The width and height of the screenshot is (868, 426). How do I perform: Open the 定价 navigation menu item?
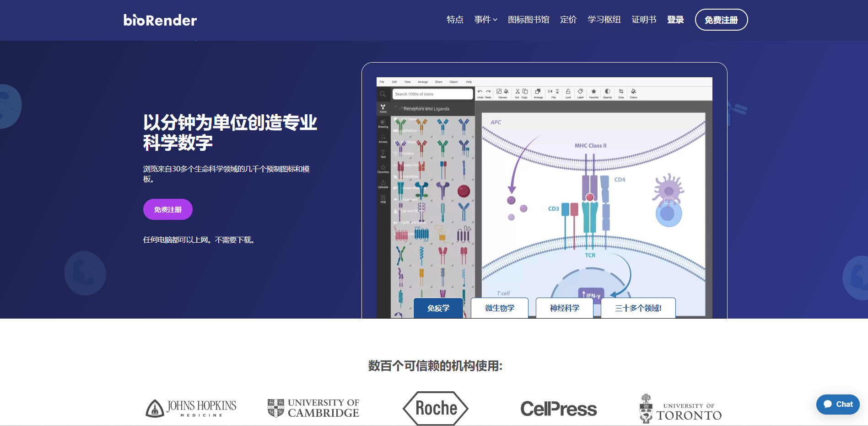(568, 20)
